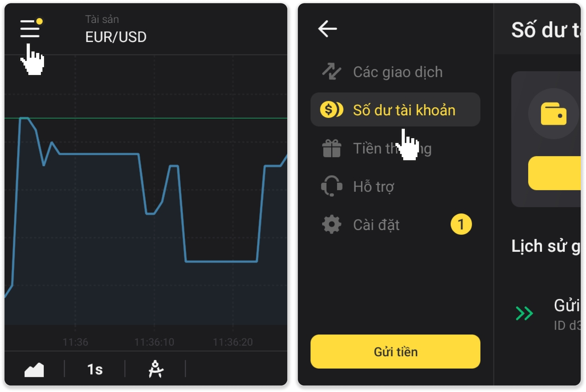
Task: Open the drawing tools compass icon
Action: [156, 369]
